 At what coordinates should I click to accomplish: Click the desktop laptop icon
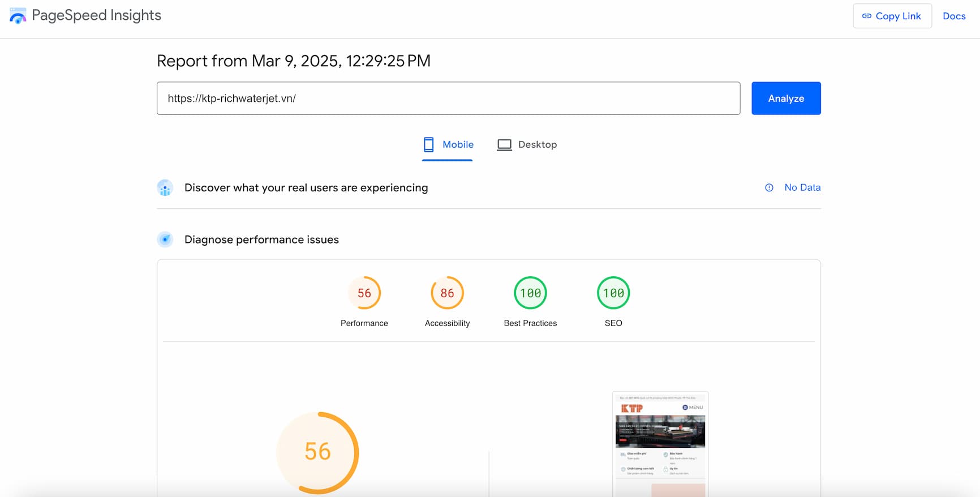504,144
